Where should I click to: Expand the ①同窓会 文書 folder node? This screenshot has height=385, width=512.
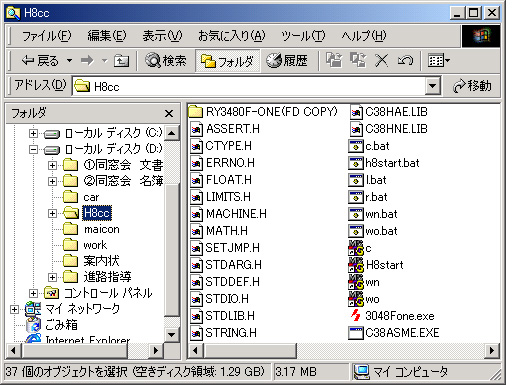52,165
